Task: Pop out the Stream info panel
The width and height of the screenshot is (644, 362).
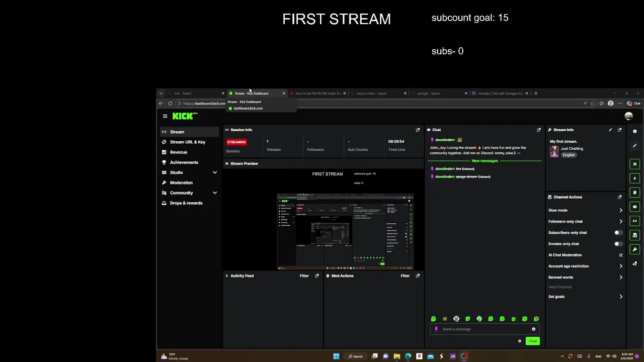Action: pos(619,130)
